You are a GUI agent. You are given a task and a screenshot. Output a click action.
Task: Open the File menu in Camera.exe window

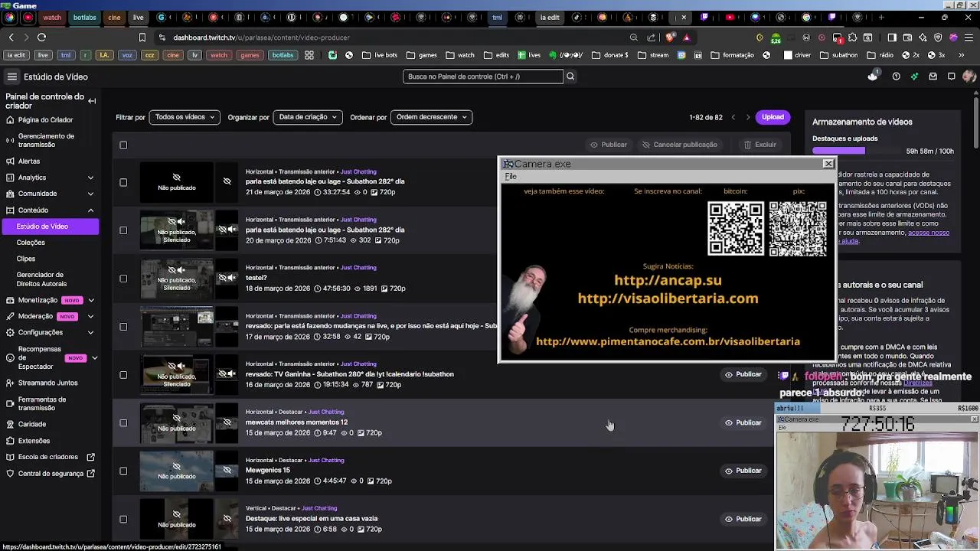tap(511, 177)
